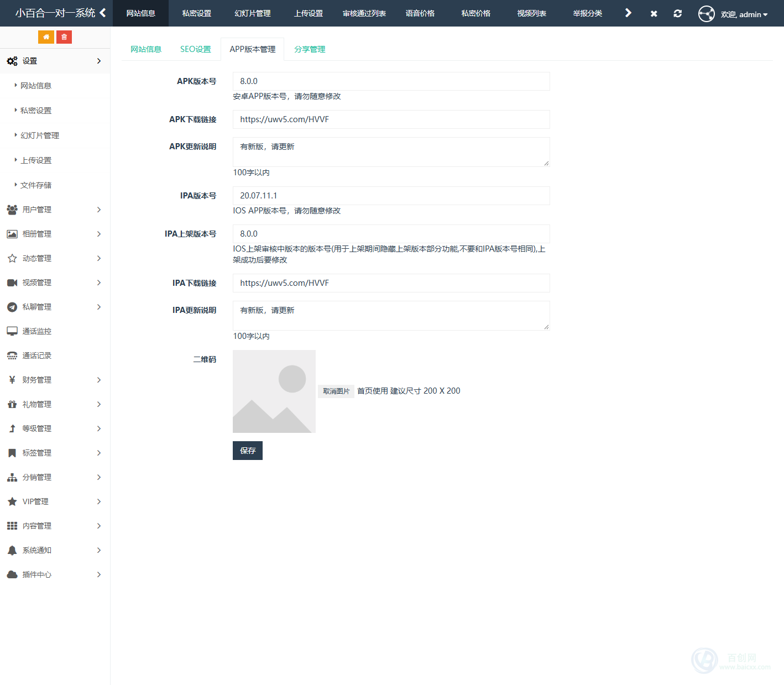
Task: Click the IPA版本号 input field
Action: pyautogui.click(x=391, y=196)
